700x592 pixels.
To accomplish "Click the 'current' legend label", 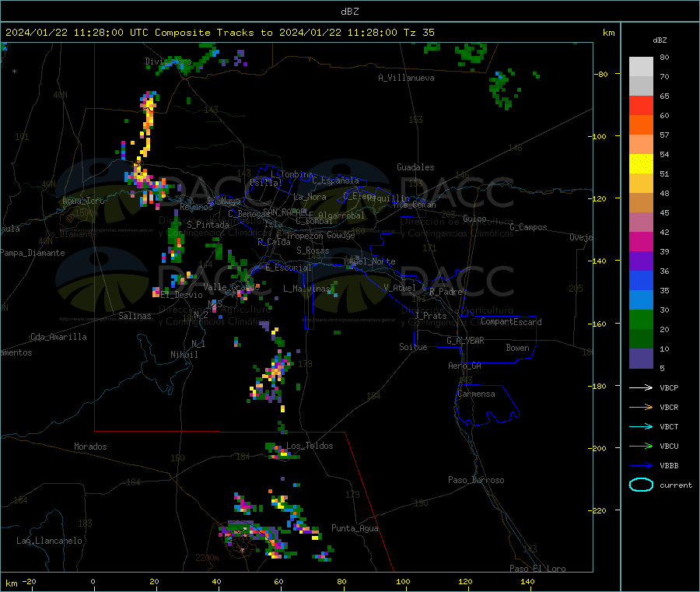I will click(x=676, y=485).
